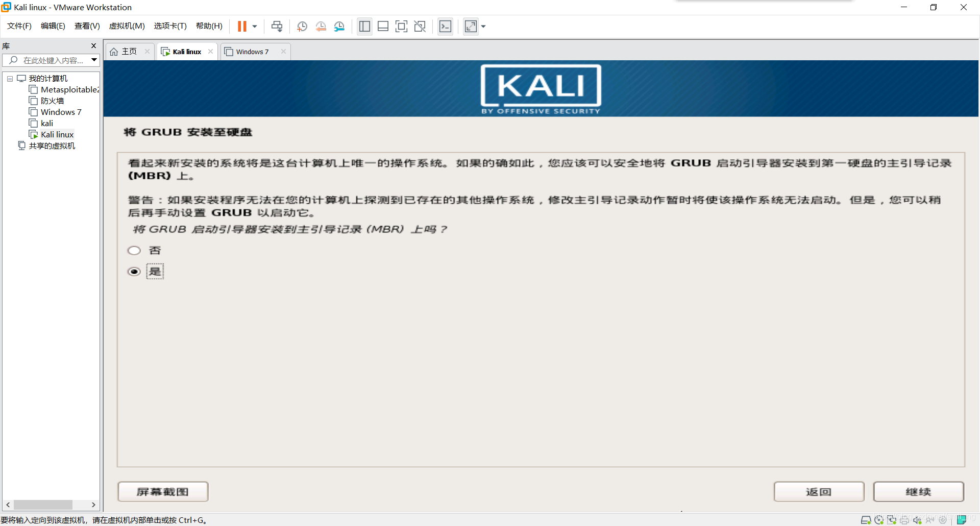Close the Kali linux tab
Screen dimensions: 980x526
pyautogui.click(x=210, y=52)
